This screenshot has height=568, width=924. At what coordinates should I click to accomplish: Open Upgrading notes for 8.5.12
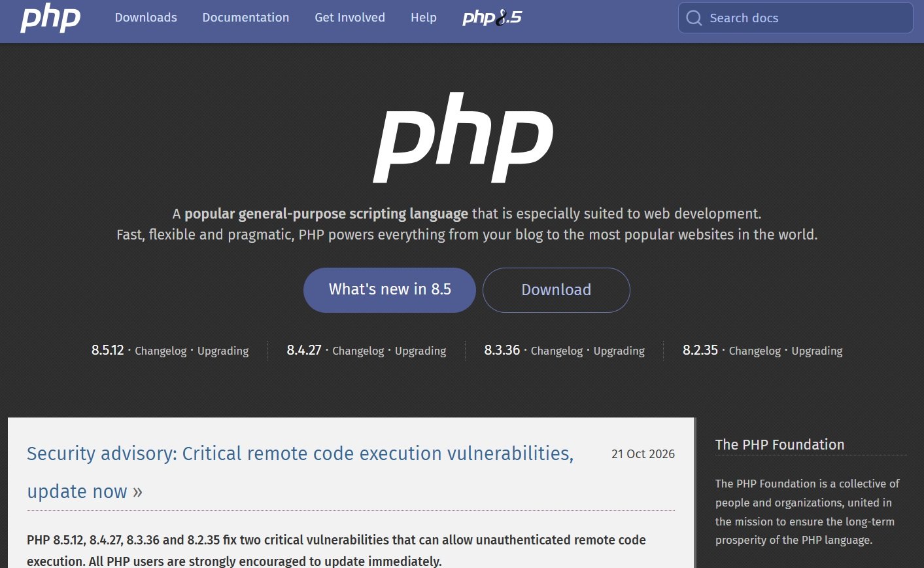pyautogui.click(x=223, y=351)
